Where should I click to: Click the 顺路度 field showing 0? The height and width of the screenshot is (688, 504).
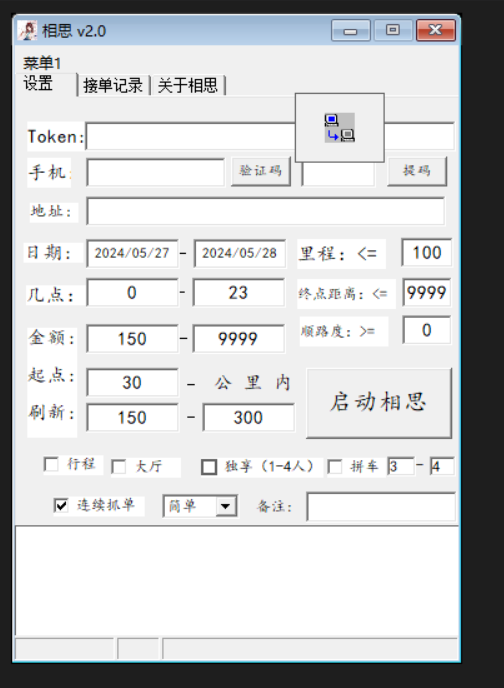click(426, 330)
